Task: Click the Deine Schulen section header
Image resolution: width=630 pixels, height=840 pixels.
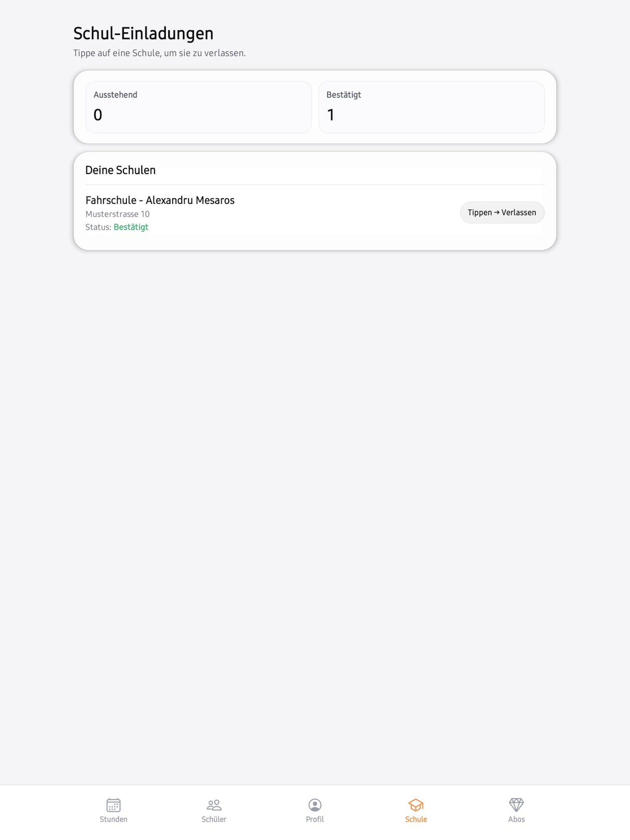Action: [120, 170]
